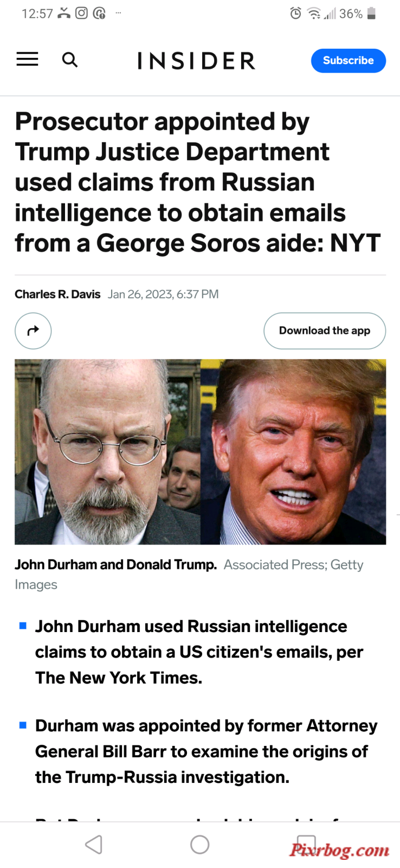The width and height of the screenshot is (400, 868).
Task: Tap the Android back triangle button
Action: pyautogui.click(x=94, y=844)
